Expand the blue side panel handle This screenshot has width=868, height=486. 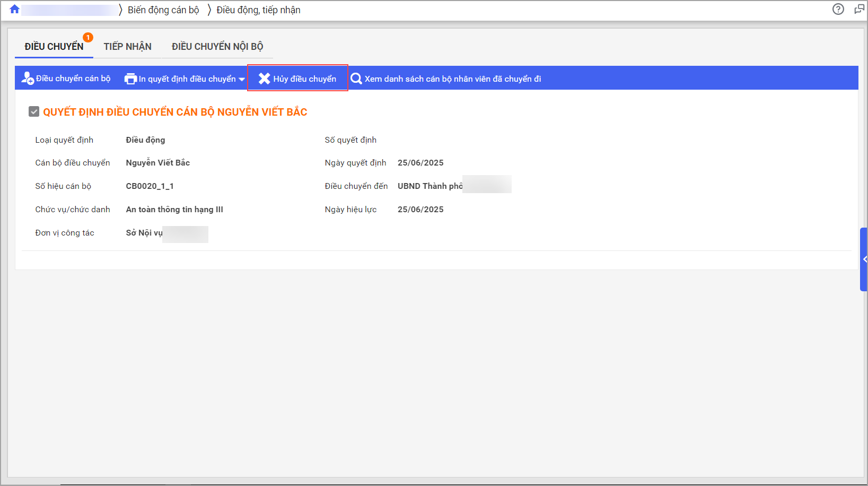864,259
